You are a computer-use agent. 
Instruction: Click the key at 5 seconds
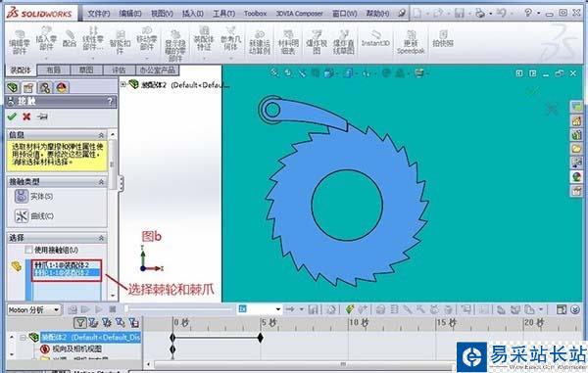[261, 338]
